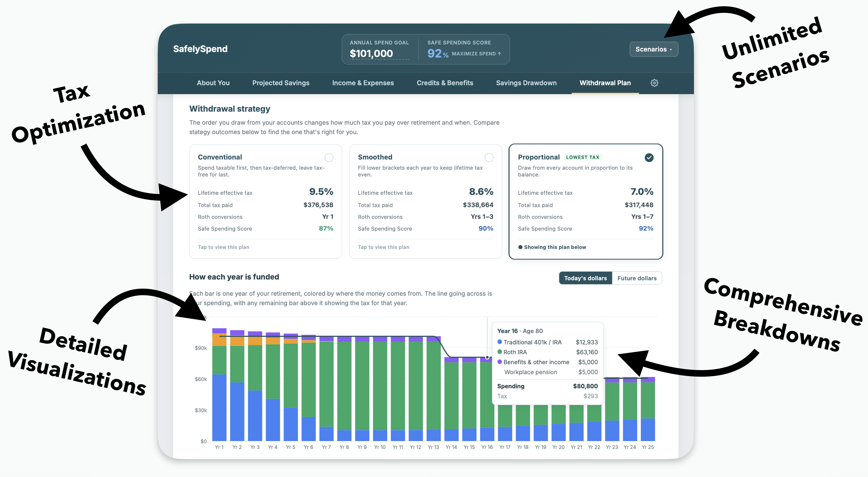Click the blue Traditional 401k / IRA legend dot
Screen dimensions: 868x477
[x=500, y=342]
